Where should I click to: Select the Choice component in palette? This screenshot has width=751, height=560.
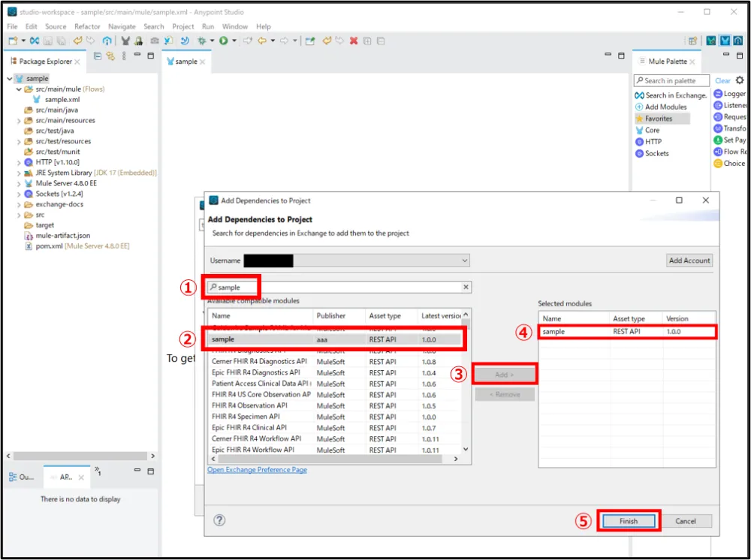point(729,163)
